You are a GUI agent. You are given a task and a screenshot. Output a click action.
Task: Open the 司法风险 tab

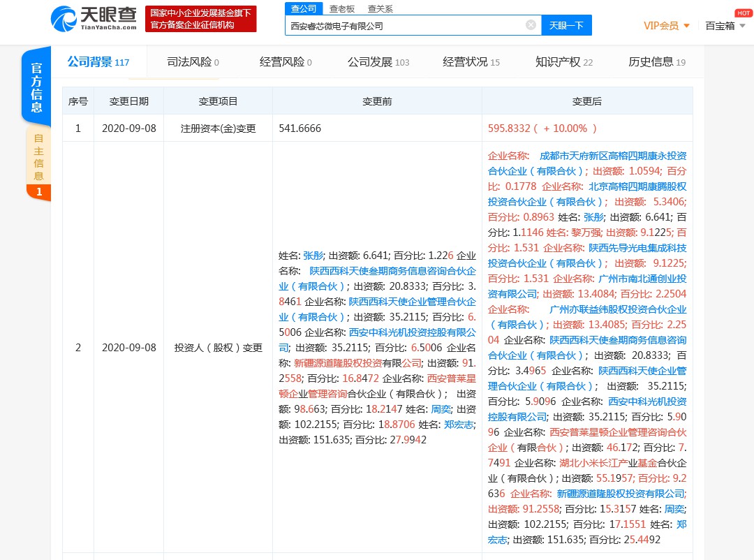coord(193,62)
